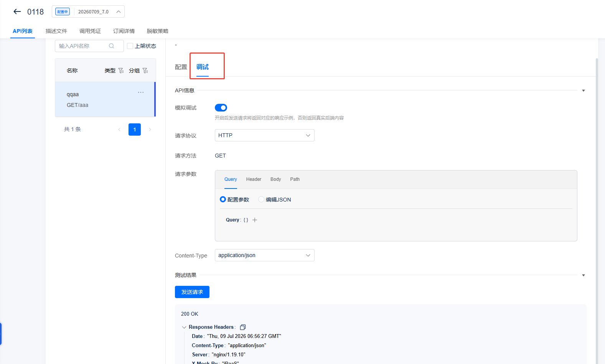Click the GET/aaa path text
The image size is (605, 364).
pos(77,105)
